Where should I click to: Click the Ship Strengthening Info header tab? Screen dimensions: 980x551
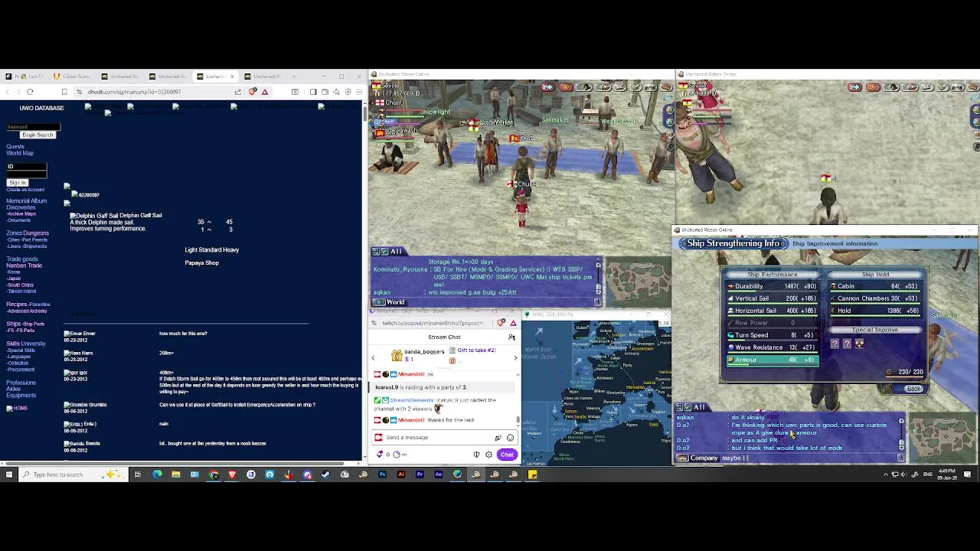point(733,243)
